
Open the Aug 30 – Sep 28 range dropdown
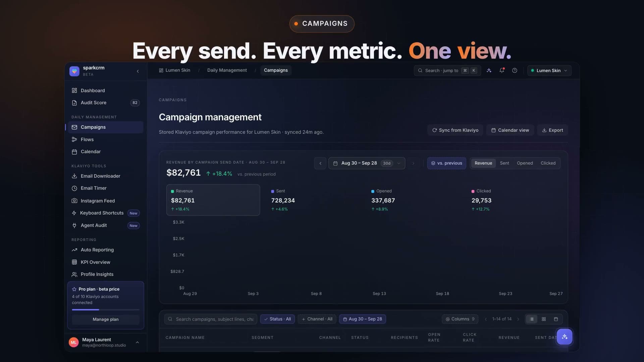click(367, 163)
